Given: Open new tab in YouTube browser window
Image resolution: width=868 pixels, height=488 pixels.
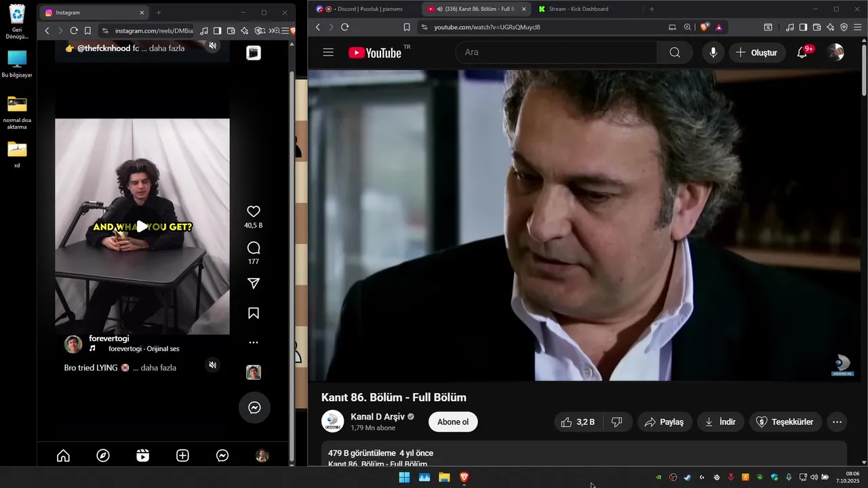Looking at the screenshot, I should [x=652, y=9].
